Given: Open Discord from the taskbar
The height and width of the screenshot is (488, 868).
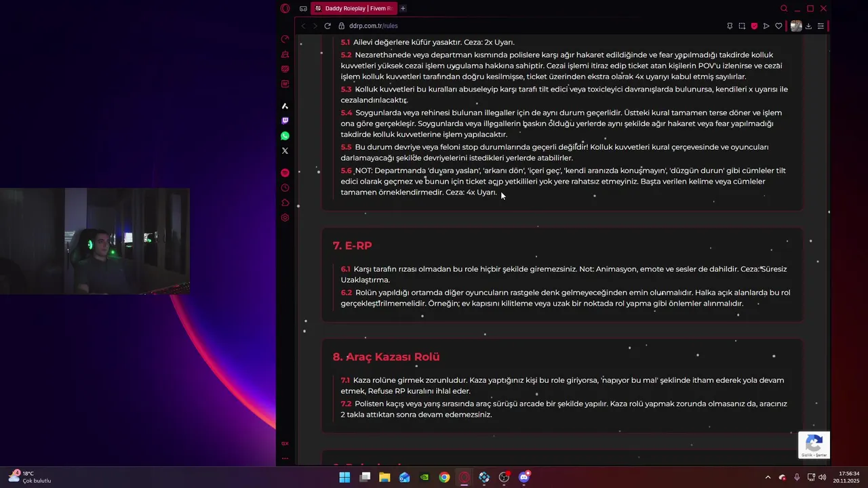Looking at the screenshot, I should tap(524, 477).
